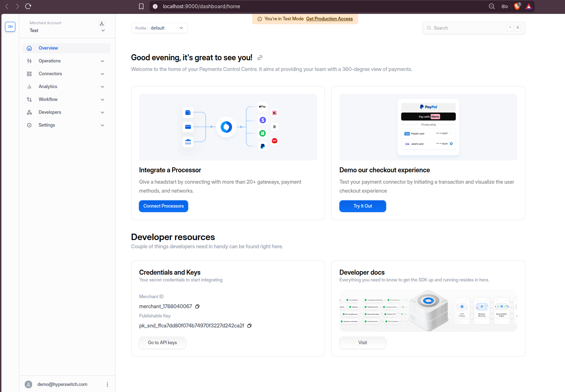Screen dimensions: 565x392
Task: Select Overview in the sidebar
Action: pos(67,48)
